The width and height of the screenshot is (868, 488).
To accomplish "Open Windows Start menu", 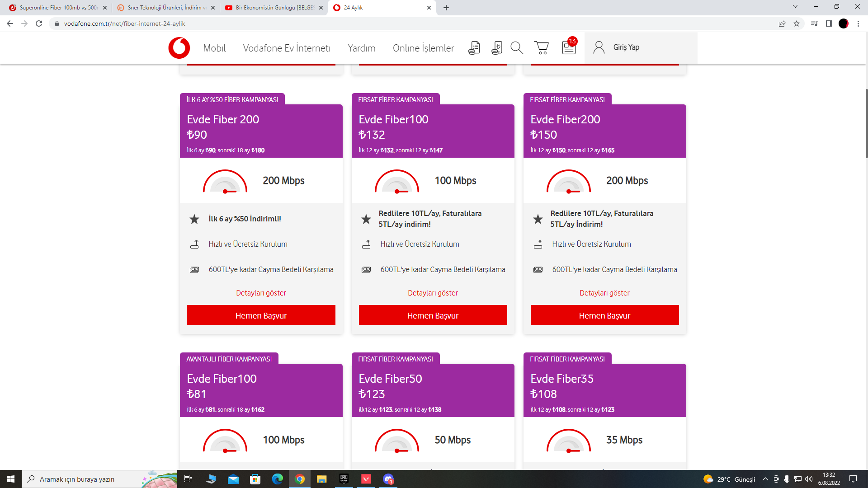I will click(11, 479).
